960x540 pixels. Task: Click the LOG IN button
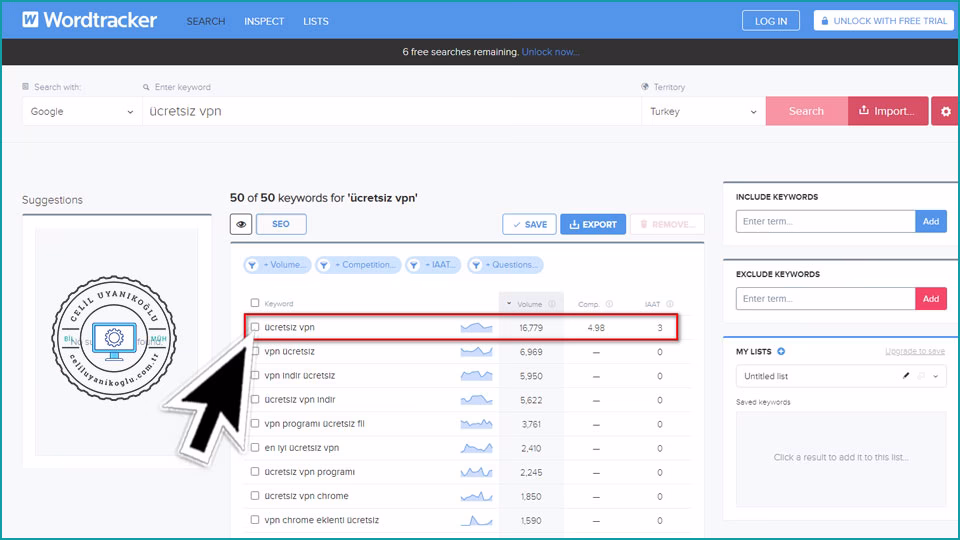[x=771, y=21]
